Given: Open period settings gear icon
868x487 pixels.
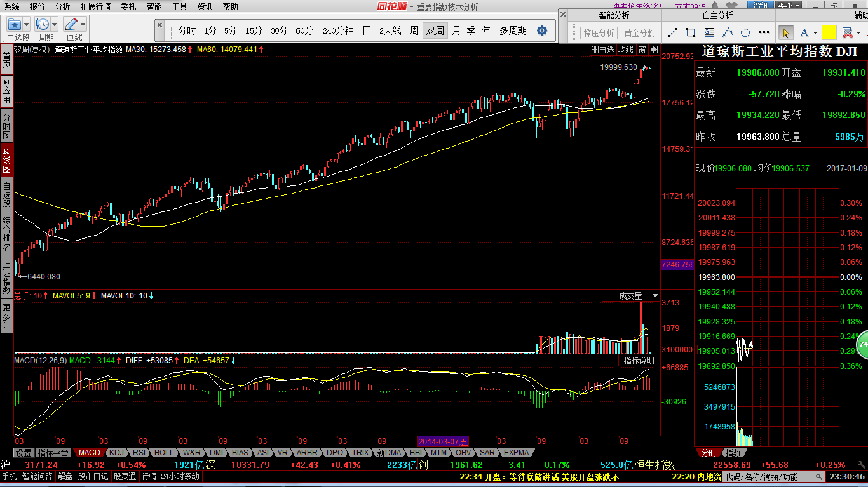Looking at the screenshot, I should pos(542,30).
